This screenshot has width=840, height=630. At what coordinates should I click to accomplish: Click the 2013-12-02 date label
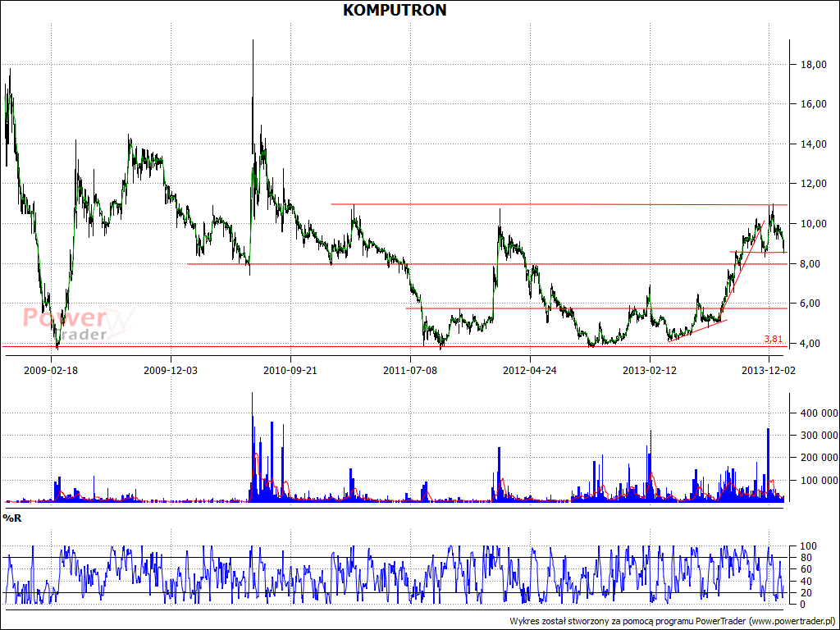click(x=769, y=371)
